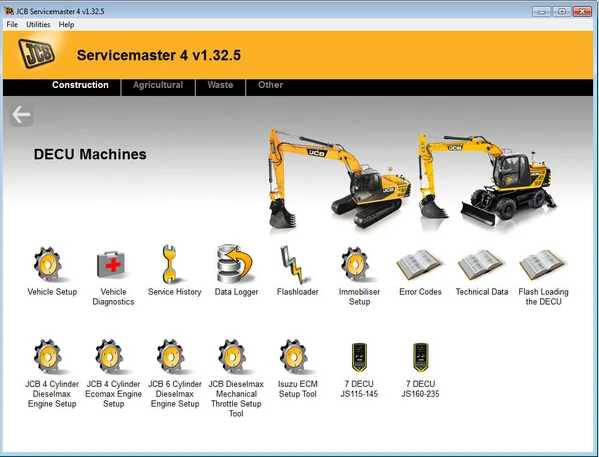The width and height of the screenshot is (599, 457).
Task: Click the wheeled excavator image
Action: coord(487,179)
